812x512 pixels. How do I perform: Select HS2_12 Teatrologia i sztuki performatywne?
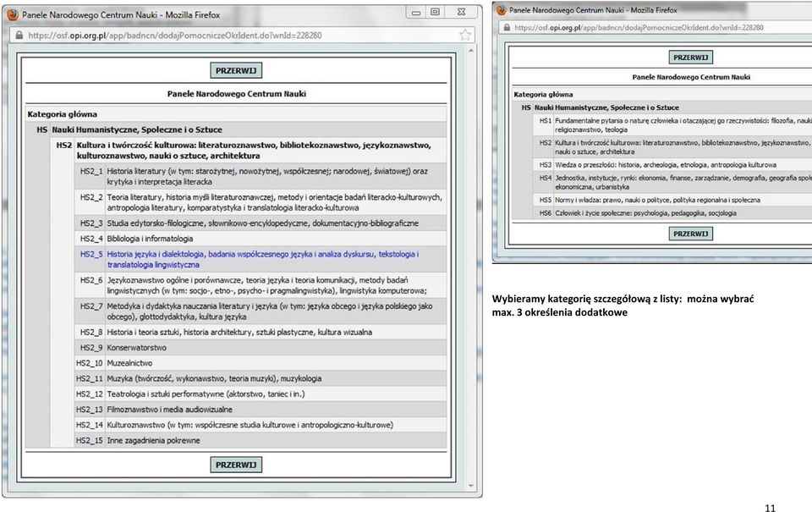click(261, 394)
